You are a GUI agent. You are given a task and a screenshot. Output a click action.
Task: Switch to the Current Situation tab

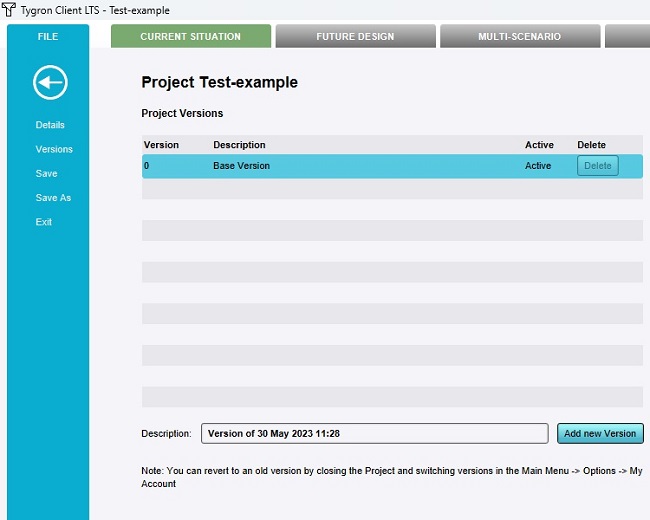click(x=190, y=37)
